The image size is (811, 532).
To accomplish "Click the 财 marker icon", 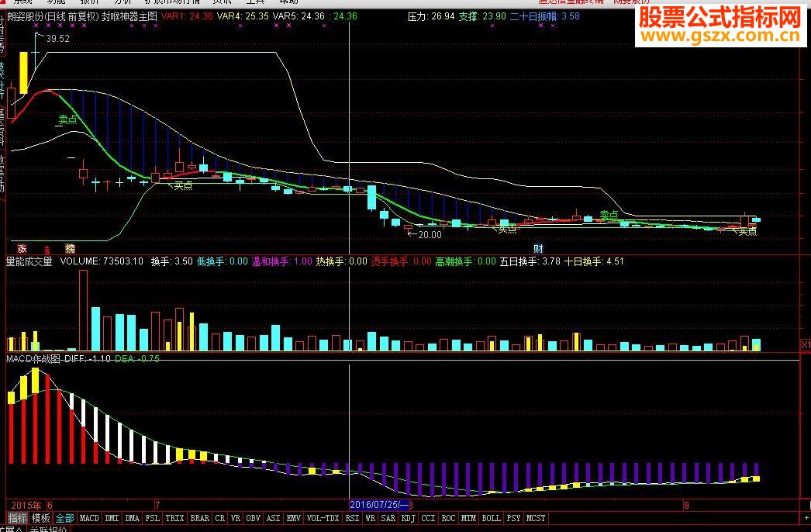I will pos(538,249).
